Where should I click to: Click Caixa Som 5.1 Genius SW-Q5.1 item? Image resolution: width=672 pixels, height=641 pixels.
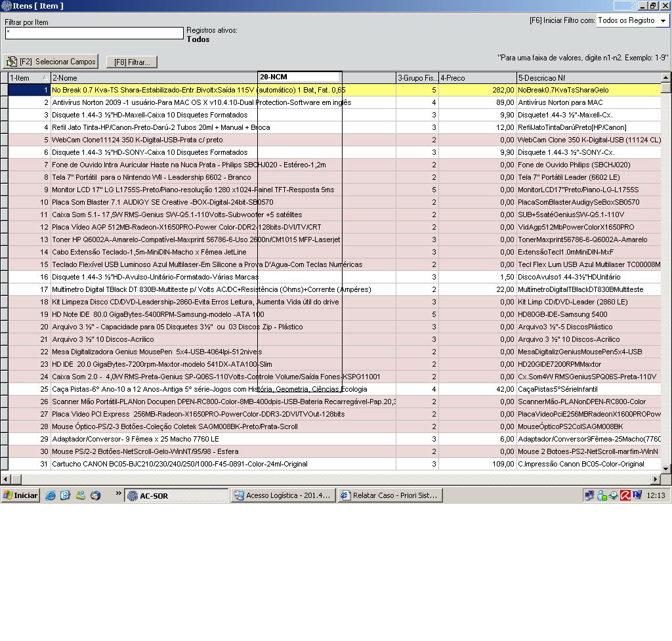pos(177,215)
